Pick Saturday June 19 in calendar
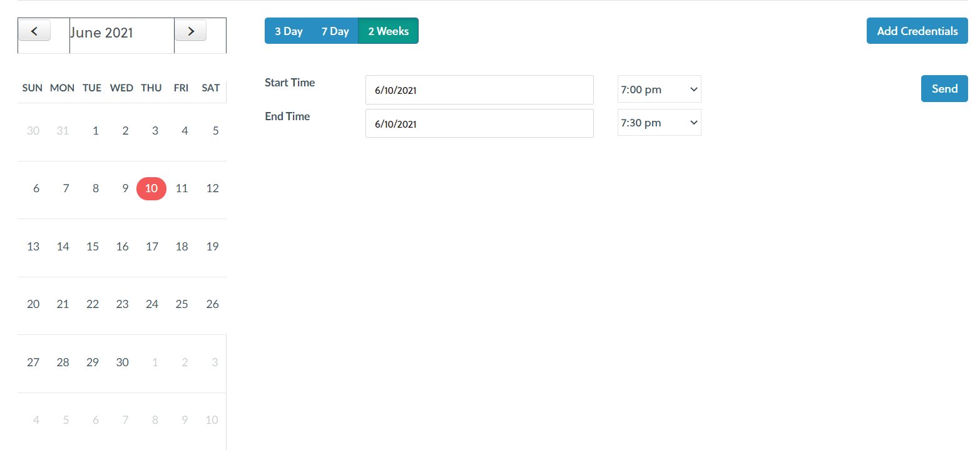The width and height of the screenshot is (980, 457). click(212, 247)
